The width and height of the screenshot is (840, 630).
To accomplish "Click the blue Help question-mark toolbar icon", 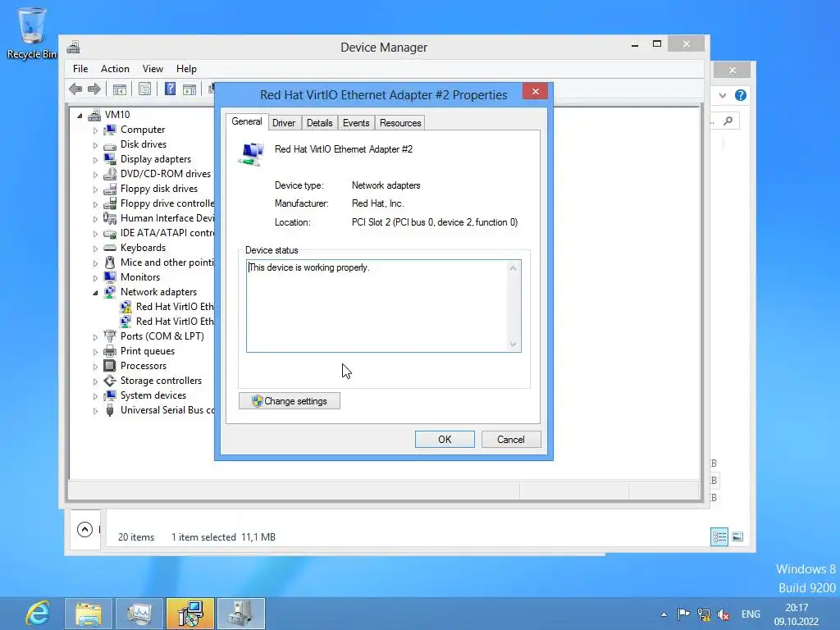I will tap(170, 89).
